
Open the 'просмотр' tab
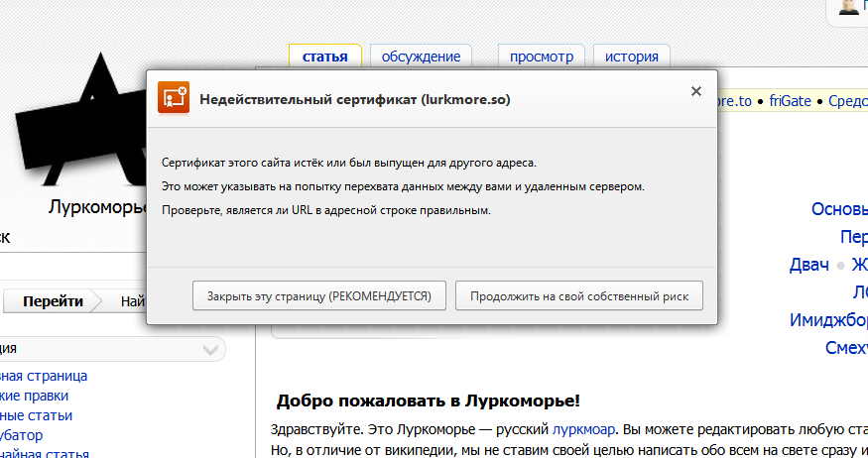[x=542, y=57]
